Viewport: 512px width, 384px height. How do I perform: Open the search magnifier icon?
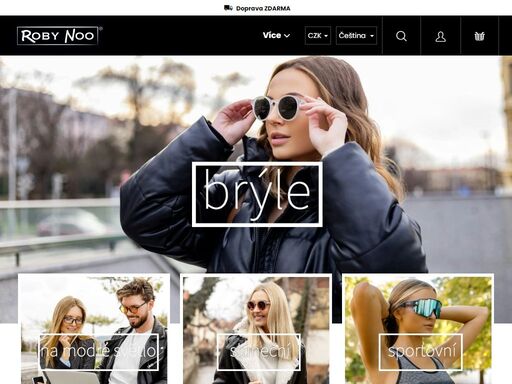(401, 36)
